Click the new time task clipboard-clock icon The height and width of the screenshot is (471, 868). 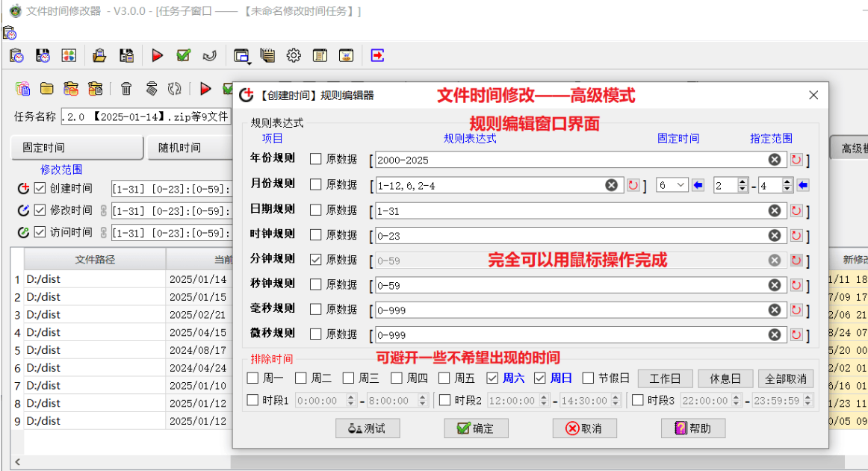click(16, 55)
